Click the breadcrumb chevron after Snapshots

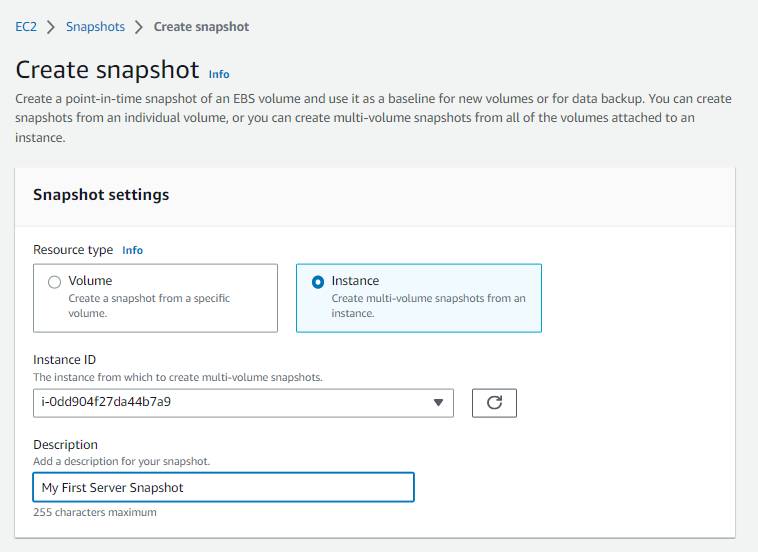tap(139, 27)
